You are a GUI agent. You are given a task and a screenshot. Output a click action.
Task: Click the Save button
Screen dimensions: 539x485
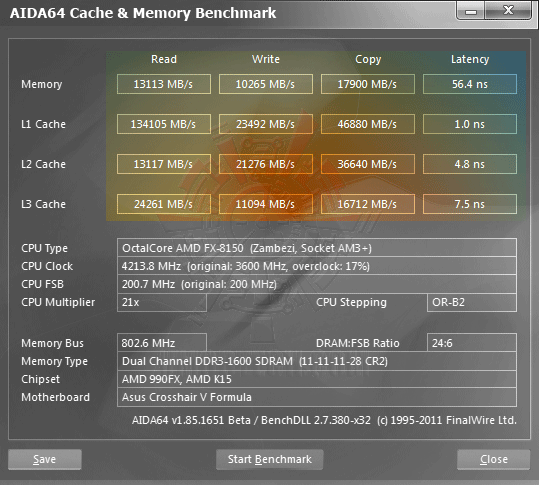(x=45, y=459)
